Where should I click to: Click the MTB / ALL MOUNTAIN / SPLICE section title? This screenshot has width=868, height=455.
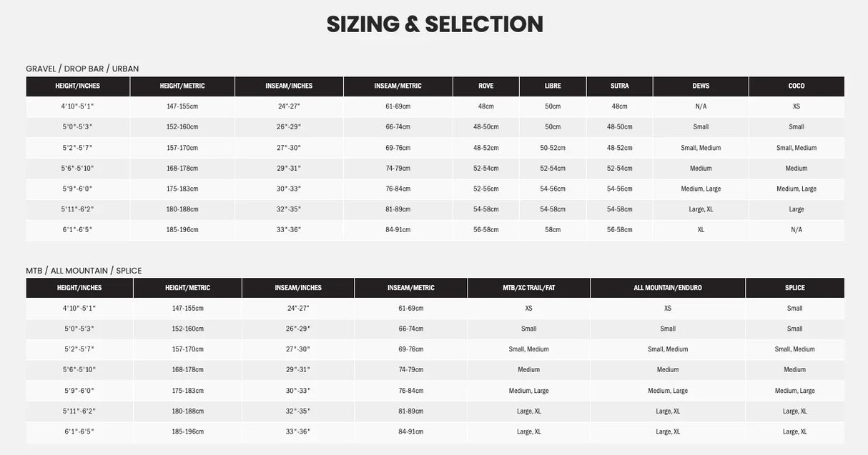point(84,271)
